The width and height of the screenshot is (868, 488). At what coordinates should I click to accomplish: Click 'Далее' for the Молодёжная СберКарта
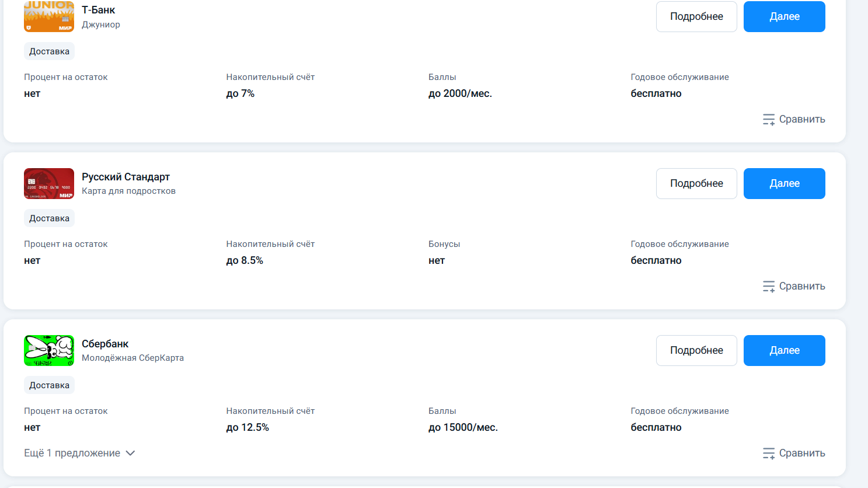coord(785,350)
